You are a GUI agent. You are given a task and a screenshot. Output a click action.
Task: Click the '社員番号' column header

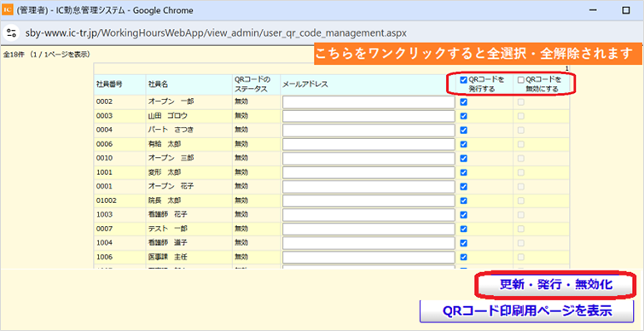pos(109,84)
